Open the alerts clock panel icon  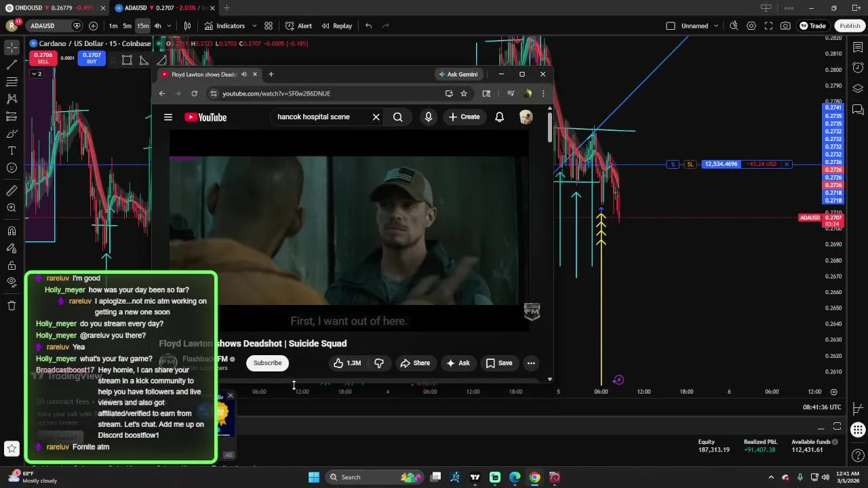coord(858,68)
